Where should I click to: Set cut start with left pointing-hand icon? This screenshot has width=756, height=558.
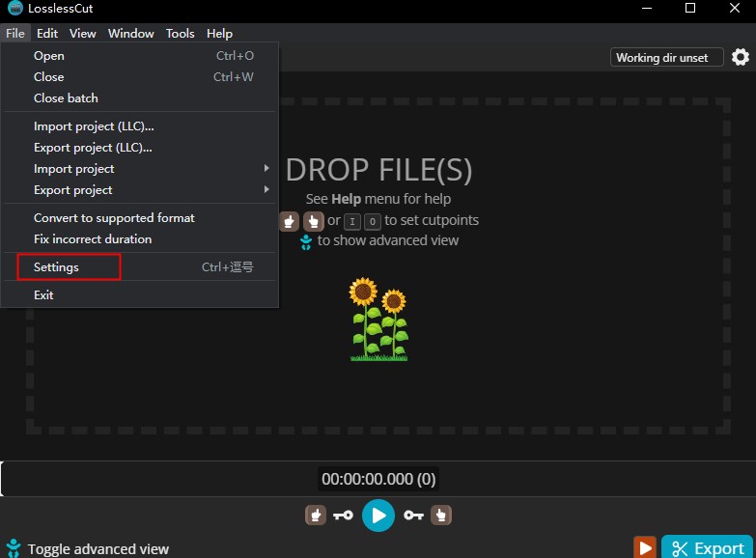tap(315, 516)
